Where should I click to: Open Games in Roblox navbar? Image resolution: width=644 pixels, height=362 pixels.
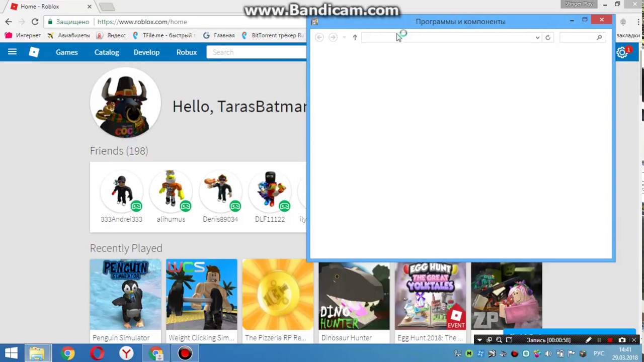click(66, 52)
